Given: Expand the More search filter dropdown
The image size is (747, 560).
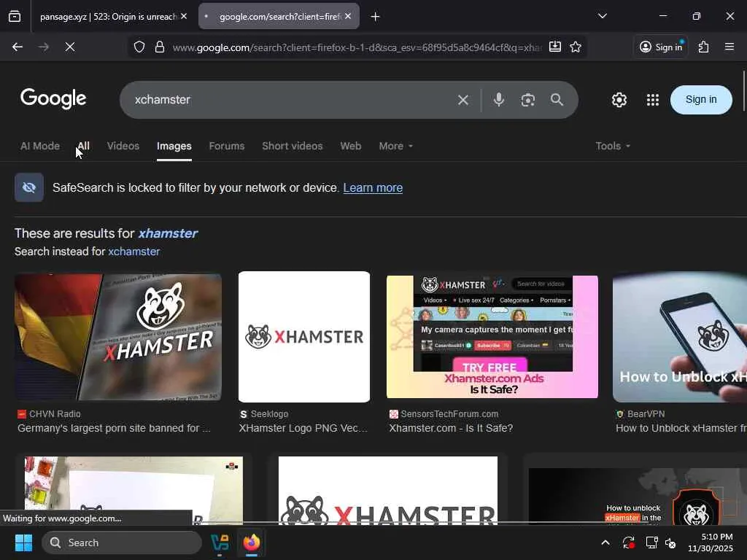Looking at the screenshot, I should (x=396, y=146).
